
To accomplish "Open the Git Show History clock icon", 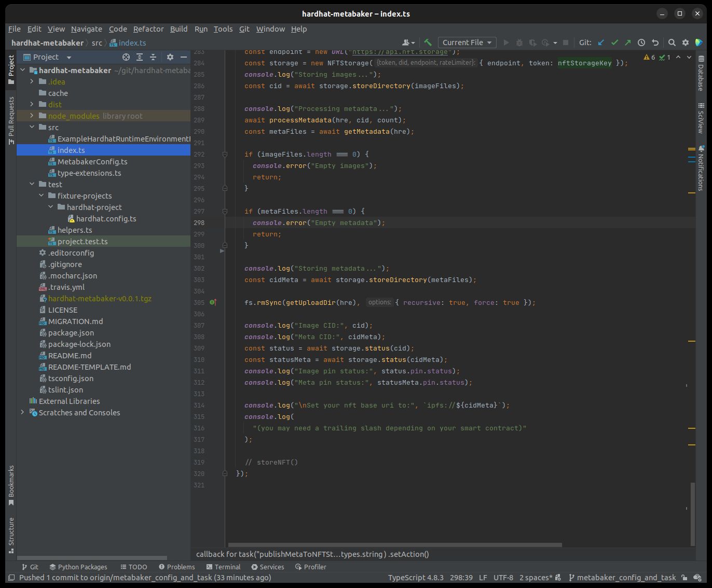I will pos(641,43).
